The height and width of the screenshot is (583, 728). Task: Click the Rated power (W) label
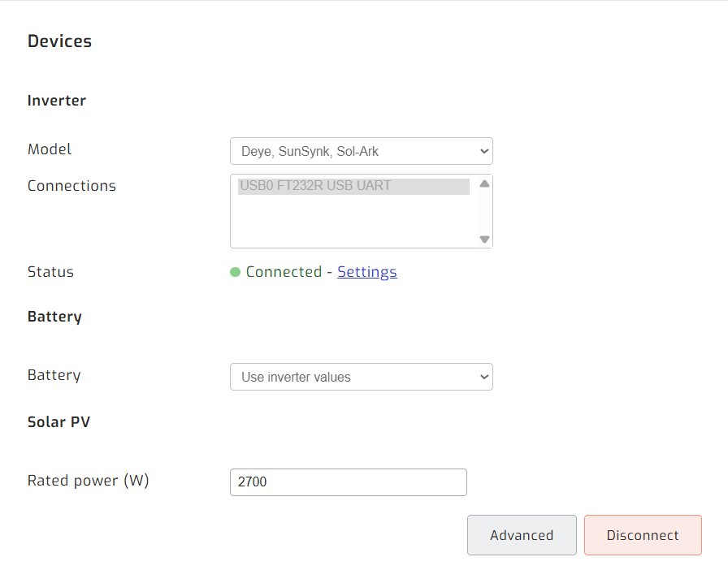pyautogui.click(x=88, y=480)
